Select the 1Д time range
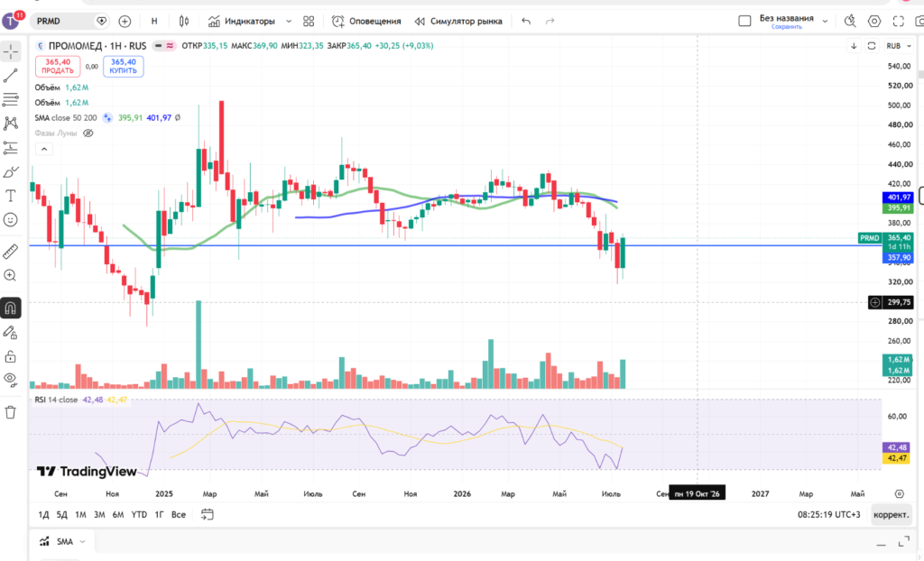 coord(43,514)
